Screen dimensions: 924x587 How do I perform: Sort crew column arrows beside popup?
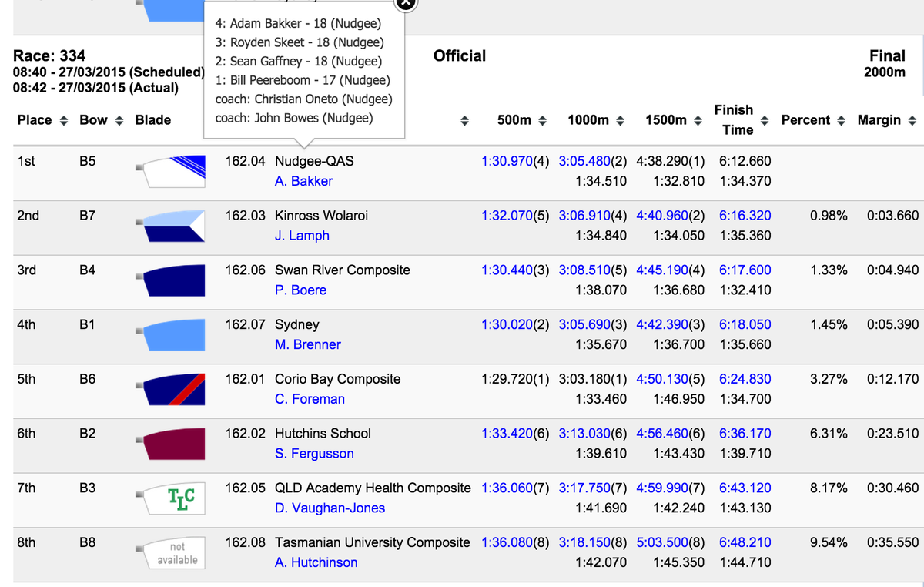click(x=465, y=121)
